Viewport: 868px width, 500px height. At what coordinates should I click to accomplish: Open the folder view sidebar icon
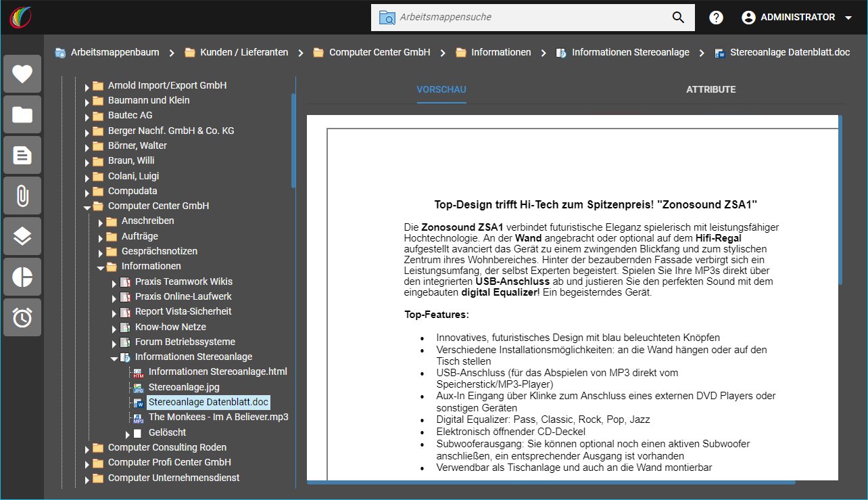22,114
